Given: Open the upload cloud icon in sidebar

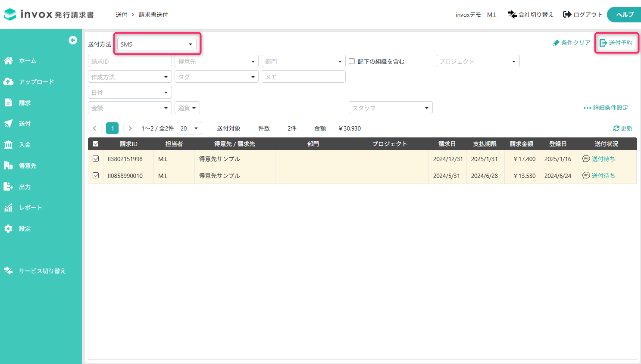Looking at the screenshot, I should pyautogui.click(x=8, y=81).
